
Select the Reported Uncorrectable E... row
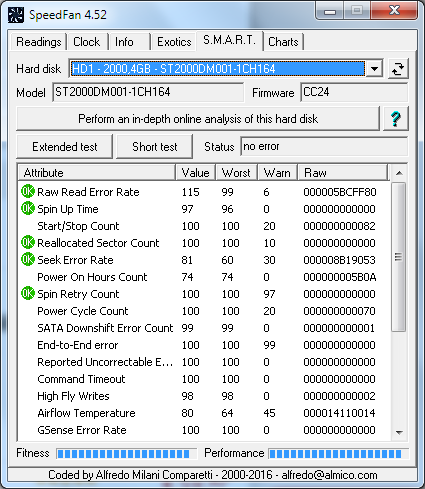[204, 362]
